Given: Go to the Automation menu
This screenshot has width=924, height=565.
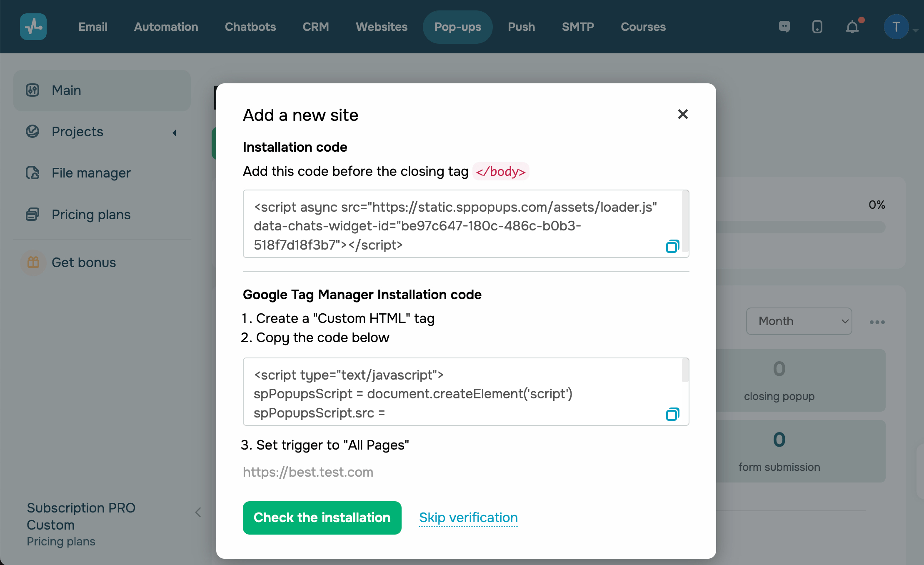Looking at the screenshot, I should pos(166,27).
